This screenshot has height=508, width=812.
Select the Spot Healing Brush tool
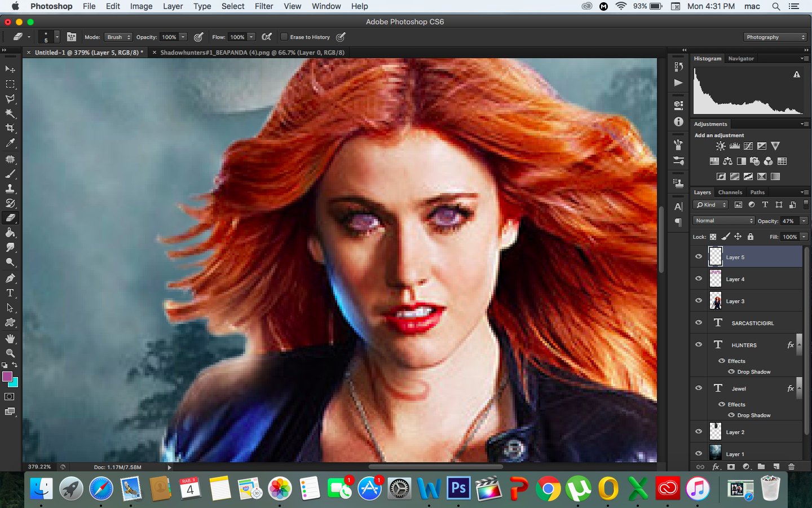pos(10,159)
